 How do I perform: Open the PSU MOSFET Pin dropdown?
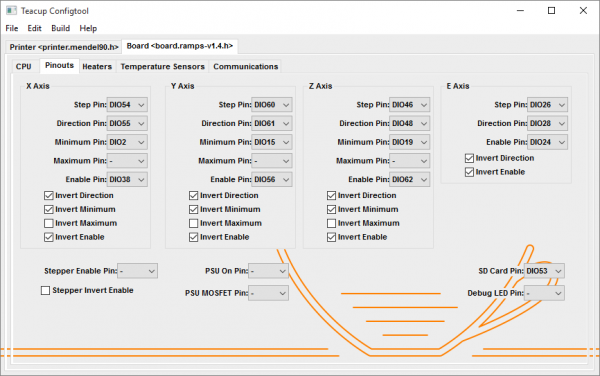tap(268, 293)
